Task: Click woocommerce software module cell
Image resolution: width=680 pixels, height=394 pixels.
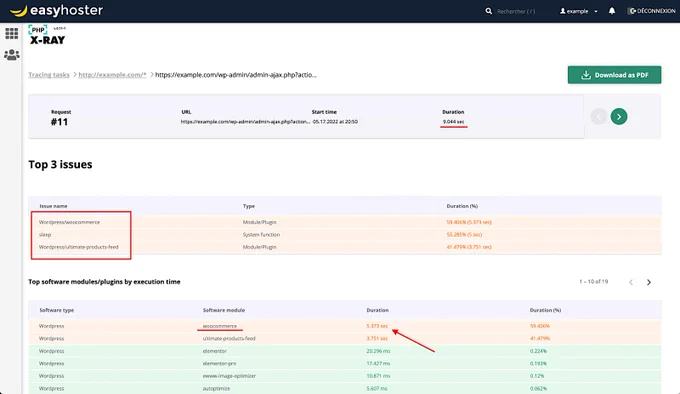Action: 220,326
